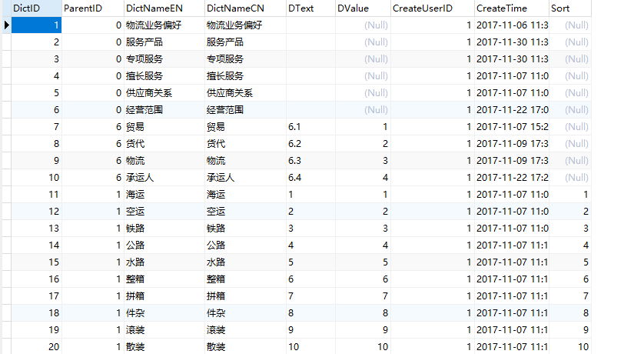This screenshot has width=644, height=354.
Task: Select DictID cell with value 10
Action: [x=36, y=178]
